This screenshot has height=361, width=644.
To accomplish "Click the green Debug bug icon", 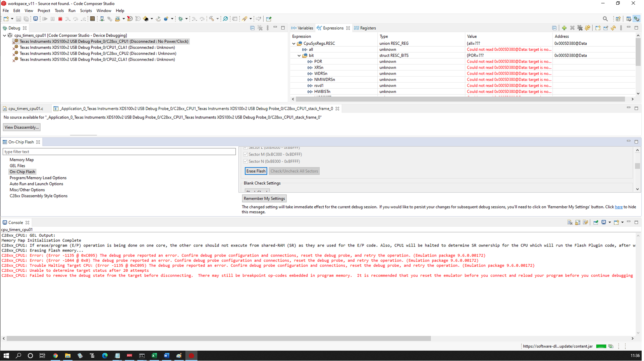I will click(x=180, y=19).
